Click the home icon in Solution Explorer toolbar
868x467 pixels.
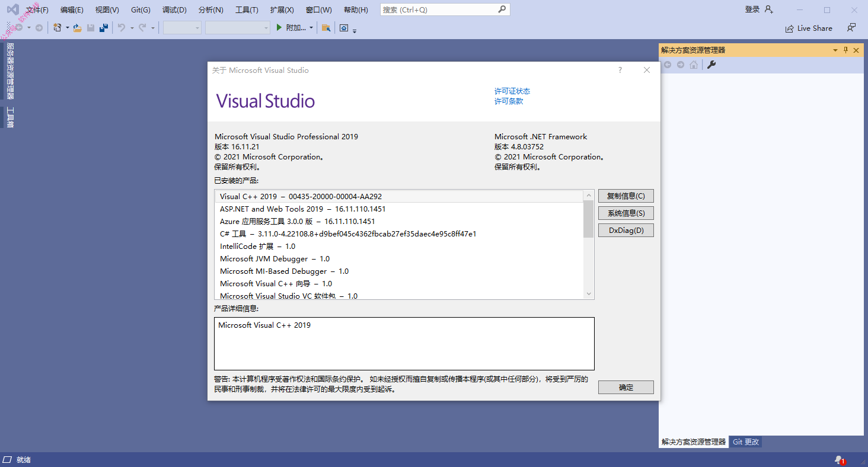pyautogui.click(x=694, y=65)
